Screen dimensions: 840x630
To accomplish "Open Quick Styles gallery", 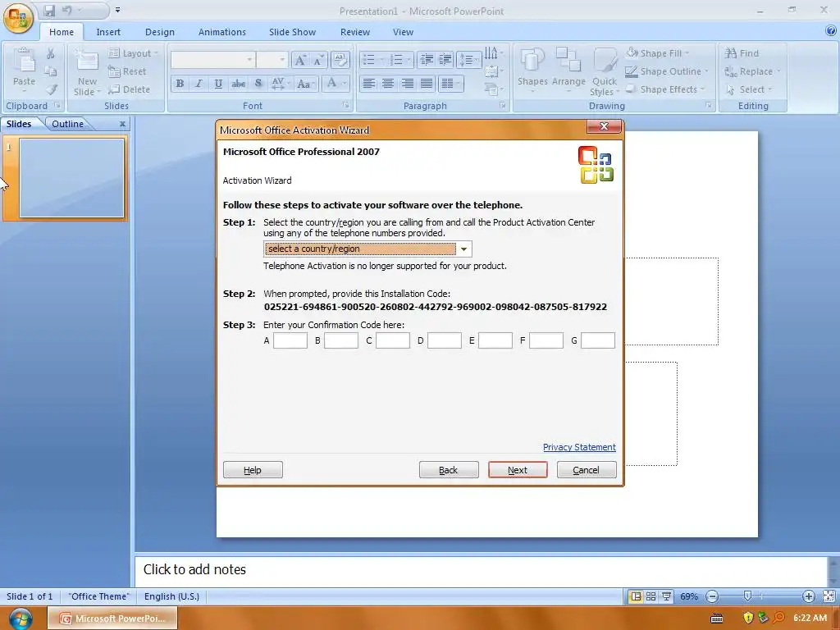I will (605, 71).
